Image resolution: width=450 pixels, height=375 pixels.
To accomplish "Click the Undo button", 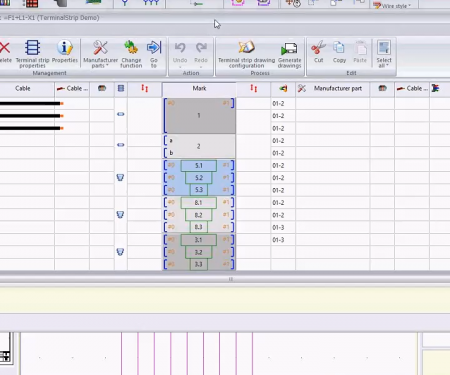I will 180,52.
